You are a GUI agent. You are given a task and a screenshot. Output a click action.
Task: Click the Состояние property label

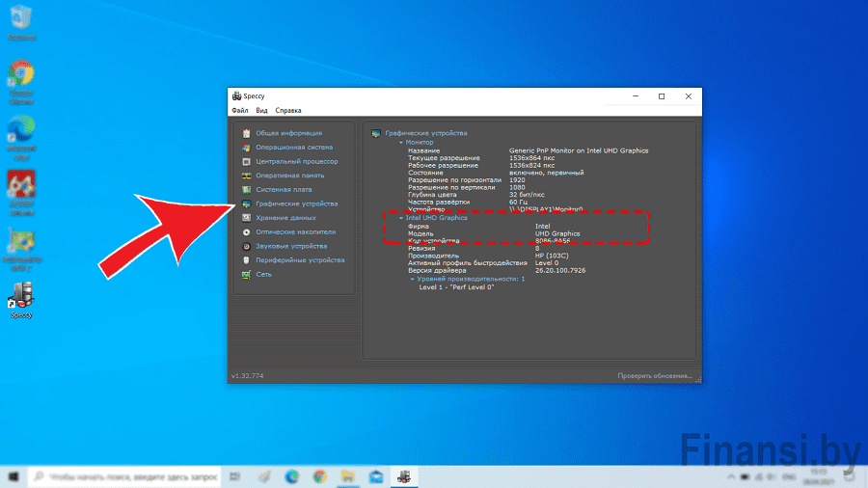tap(425, 173)
